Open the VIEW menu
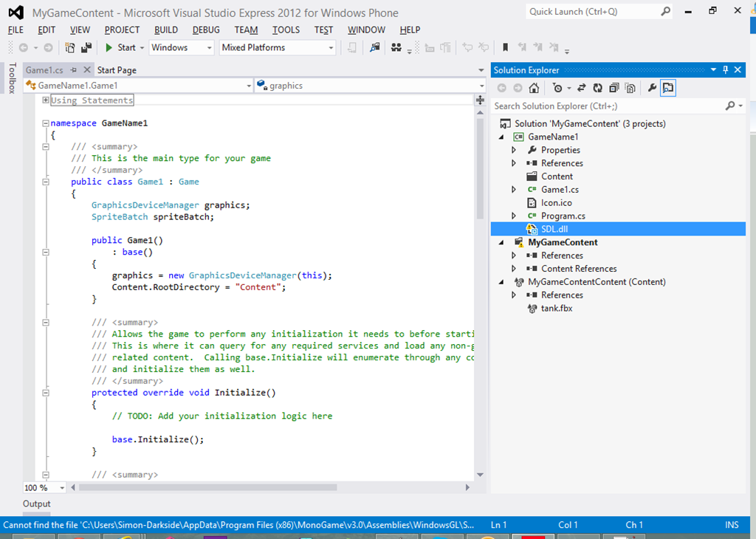This screenshot has height=539, width=756. [80, 30]
